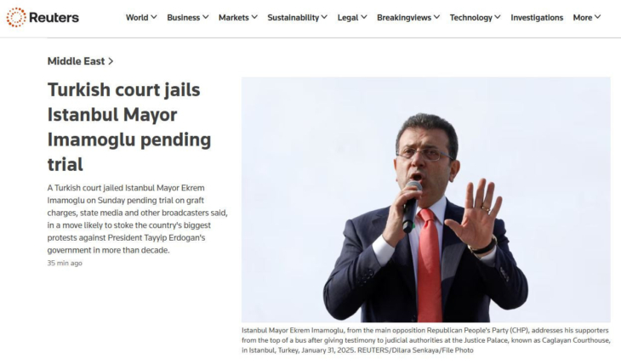The width and height of the screenshot is (621, 364).
Task: Click the Imamoglu speech photo
Action: coord(425,200)
